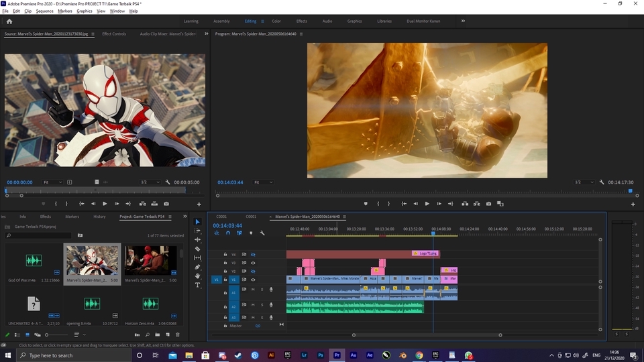Switch to Color workspace
Viewport: 644px width, 362px height.
pyautogui.click(x=276, y=21)
